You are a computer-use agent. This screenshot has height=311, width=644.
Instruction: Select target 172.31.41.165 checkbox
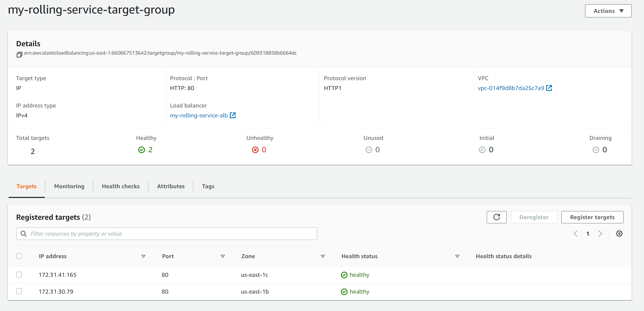[x=19, y=274]
